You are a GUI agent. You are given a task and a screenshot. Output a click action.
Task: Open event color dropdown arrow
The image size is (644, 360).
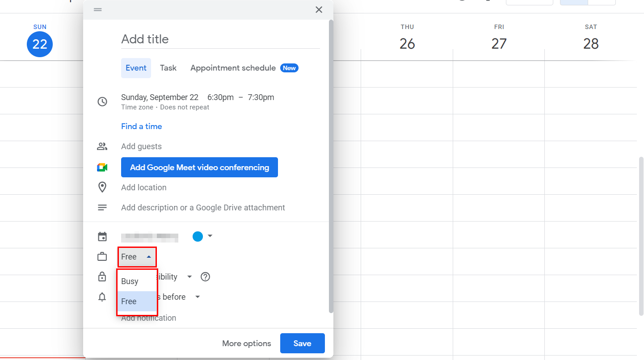pyautogui.click(x=210, y=236)
